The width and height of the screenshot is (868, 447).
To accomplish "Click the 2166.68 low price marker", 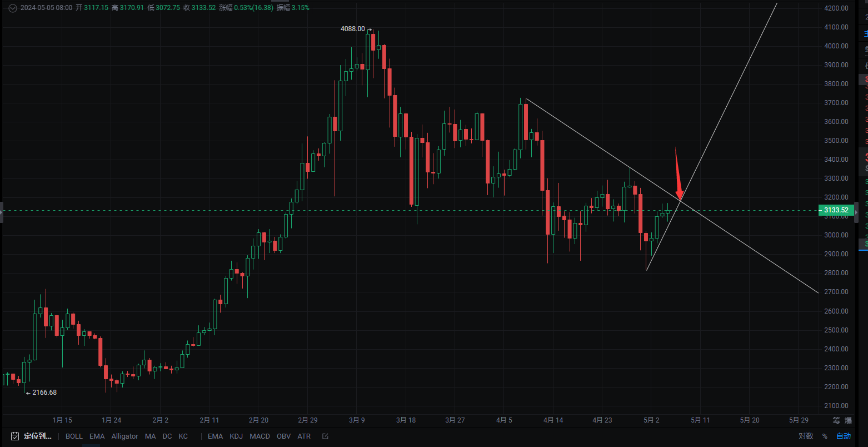I will coord(44,393).
